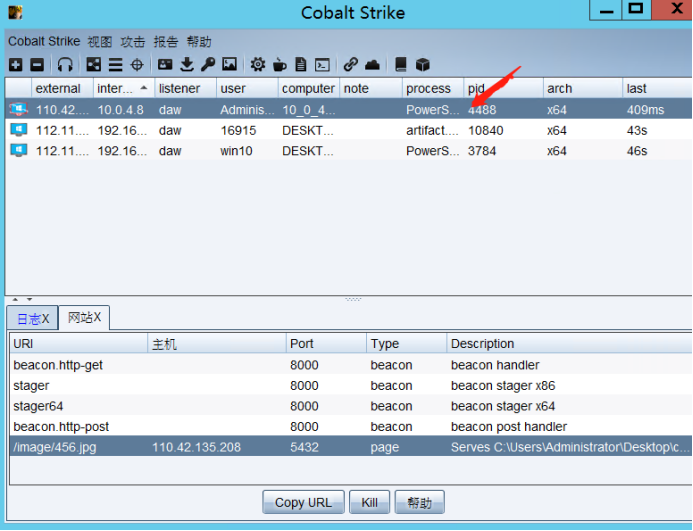Select the session with pid 3784

tap(349, 150)
